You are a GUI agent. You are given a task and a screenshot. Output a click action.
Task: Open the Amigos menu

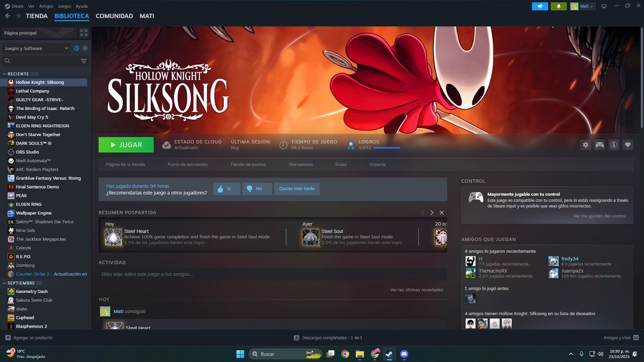[x=46, y=6]
